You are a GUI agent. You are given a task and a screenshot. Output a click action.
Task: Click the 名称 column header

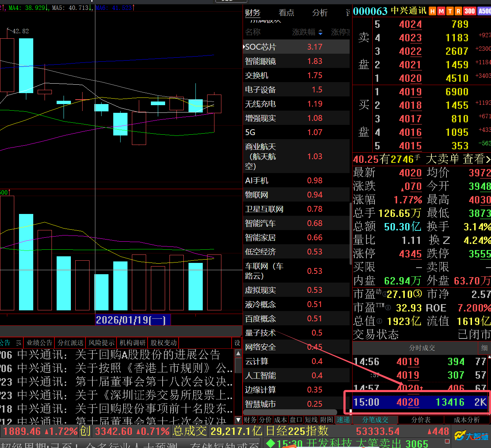253,32
